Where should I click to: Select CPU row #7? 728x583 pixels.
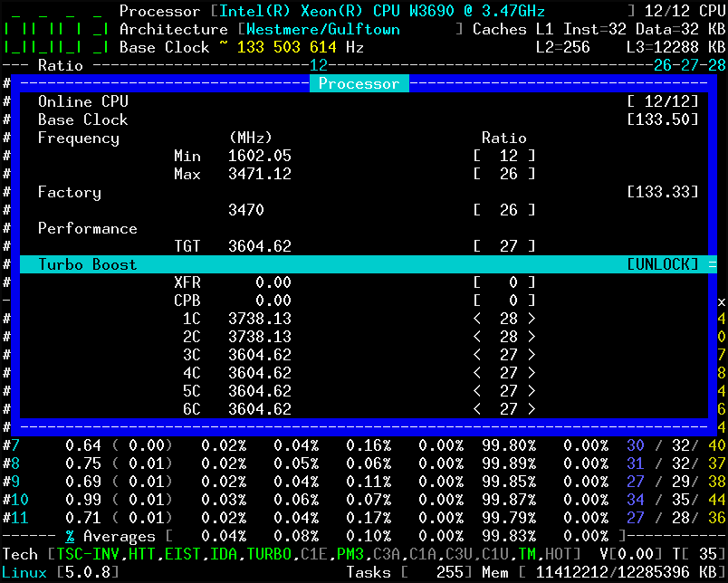tap(363, 445)
